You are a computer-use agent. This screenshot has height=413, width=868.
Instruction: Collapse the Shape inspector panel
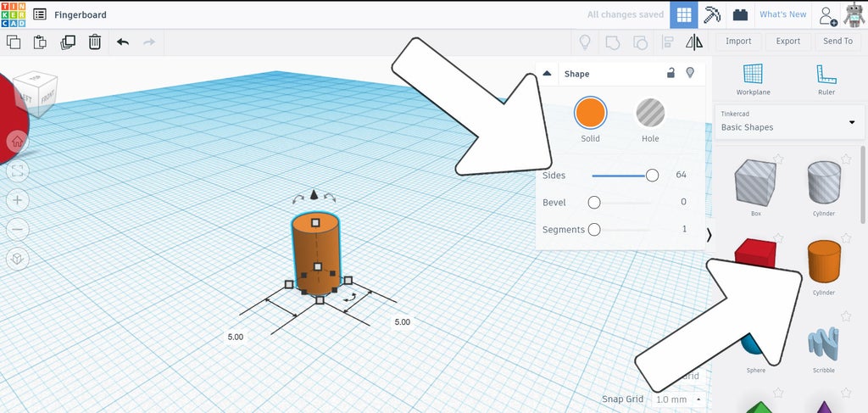pyautogui.click(x=547, y=73)
